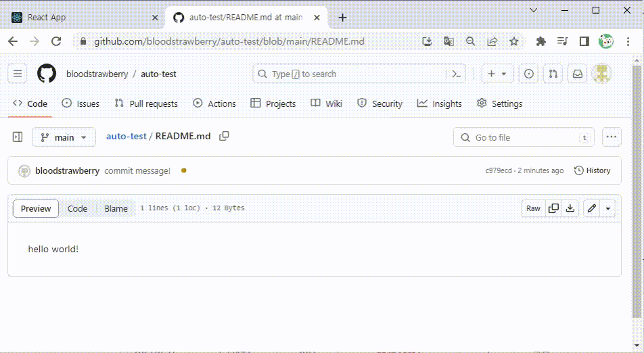Click the browser address bar URL
Screen dimensions: 644x353
(229, 41)
